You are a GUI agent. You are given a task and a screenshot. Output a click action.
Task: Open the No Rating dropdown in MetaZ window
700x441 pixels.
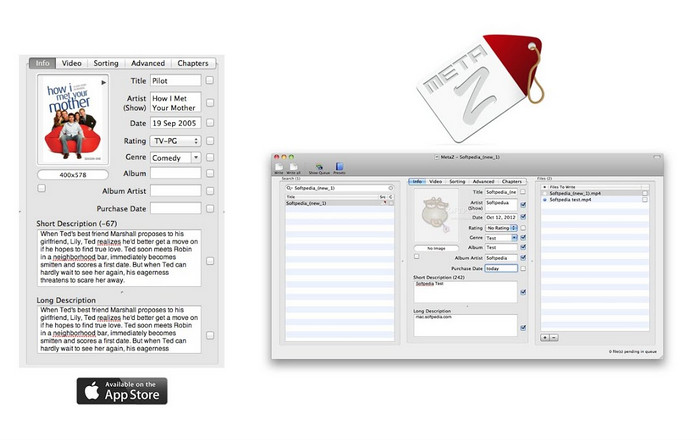pyautogui.click(x=501, y=228)
